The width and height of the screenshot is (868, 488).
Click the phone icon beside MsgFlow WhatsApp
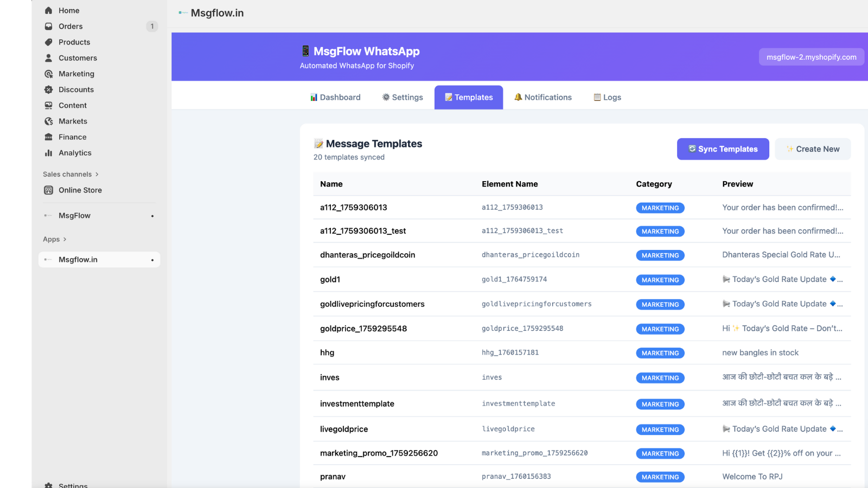tap(305, 51)
